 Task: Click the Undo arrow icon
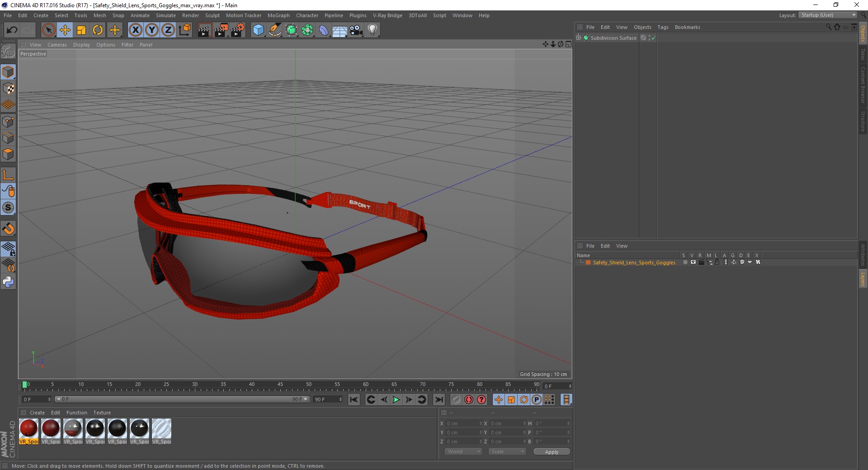[12, 30]
